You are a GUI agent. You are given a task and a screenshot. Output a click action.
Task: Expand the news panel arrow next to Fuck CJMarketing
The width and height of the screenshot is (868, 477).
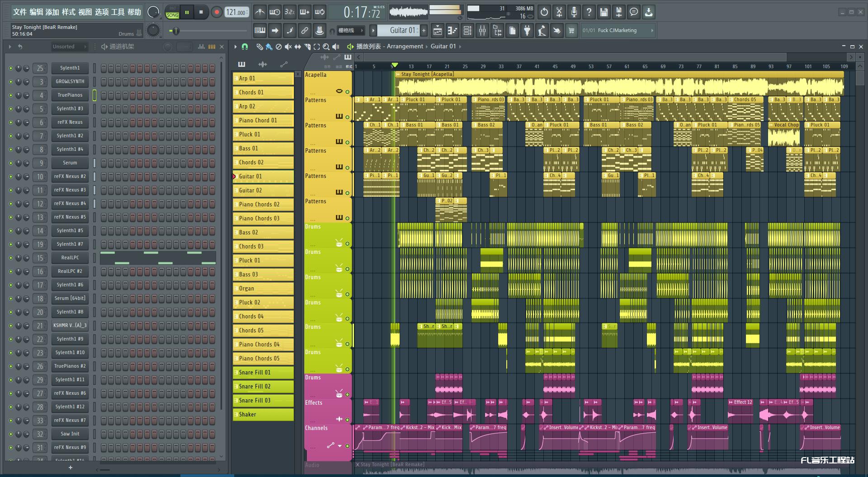pyautogui.click(x=652, y=30)
